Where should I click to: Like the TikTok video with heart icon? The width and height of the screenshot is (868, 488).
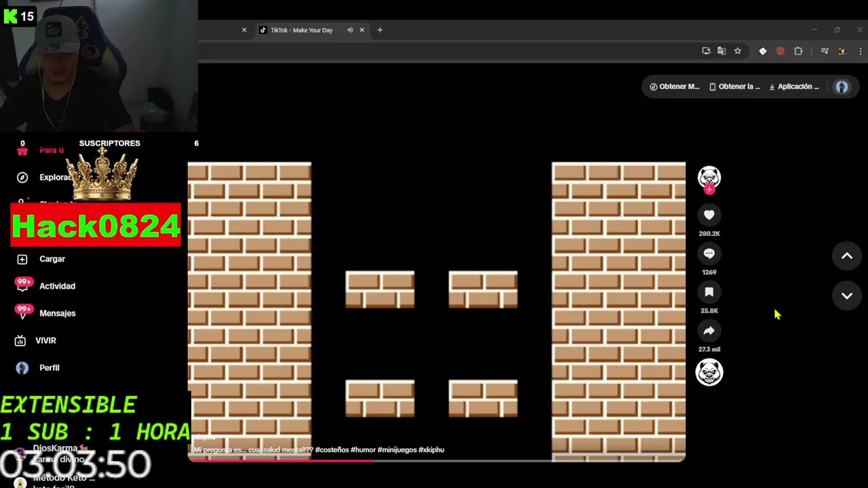pos(709,215)
